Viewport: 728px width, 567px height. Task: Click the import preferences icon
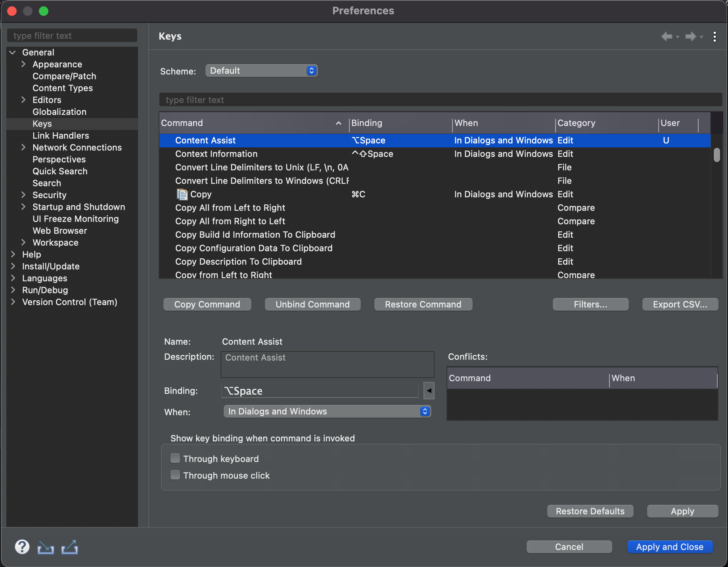[46, 548]
